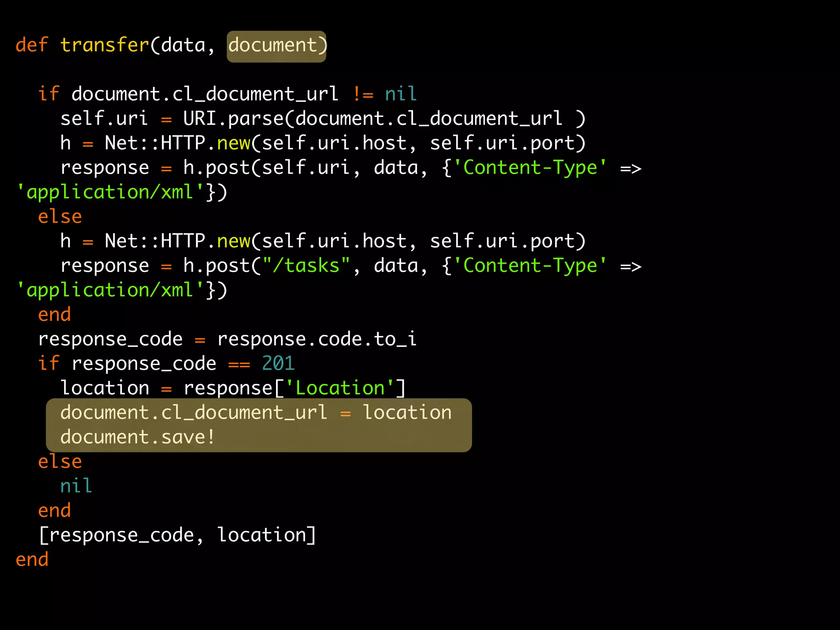The width and height of the screenshot is (840, 630).
Task: Select the number 201
Action: [x=278, y=363]
